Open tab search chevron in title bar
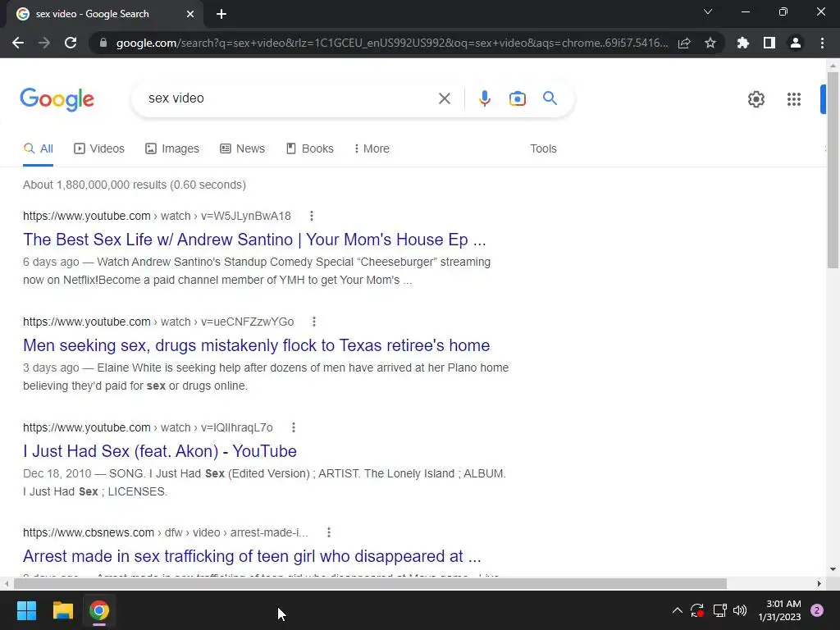The width and height of the screenshot is (840, 630). click(708, 11)
